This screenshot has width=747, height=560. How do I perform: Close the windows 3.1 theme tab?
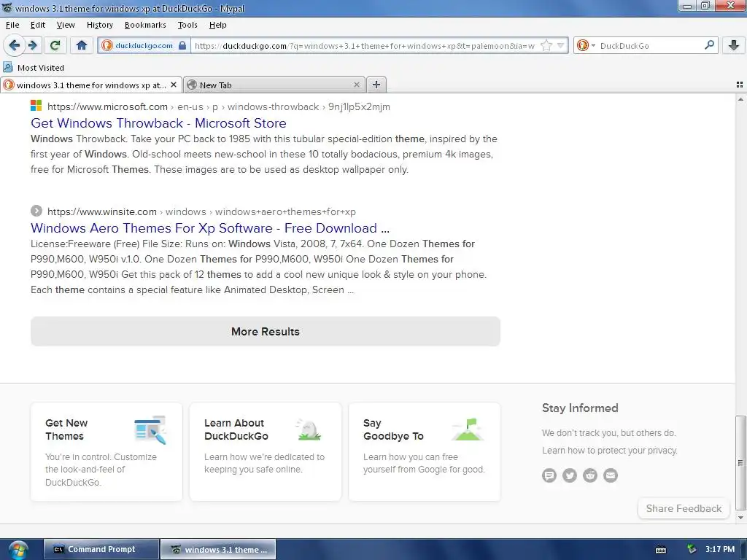[174, 85]
